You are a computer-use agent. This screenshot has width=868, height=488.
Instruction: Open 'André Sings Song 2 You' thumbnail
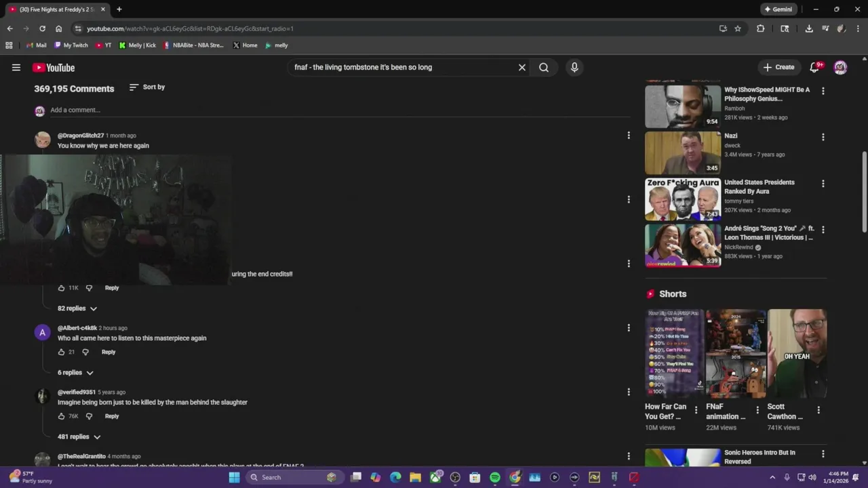(x=683, y=245)
